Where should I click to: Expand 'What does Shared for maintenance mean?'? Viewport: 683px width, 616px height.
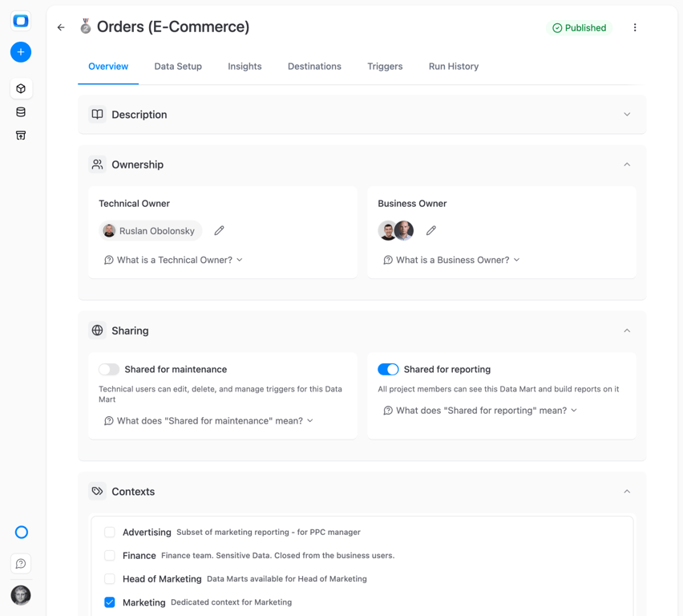pos(208,421)
